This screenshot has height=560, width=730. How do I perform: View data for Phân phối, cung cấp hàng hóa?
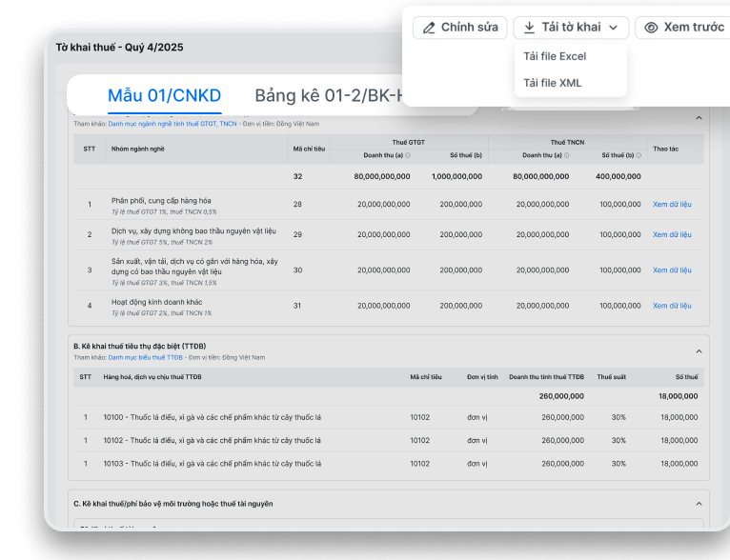[x=671, y=204]
